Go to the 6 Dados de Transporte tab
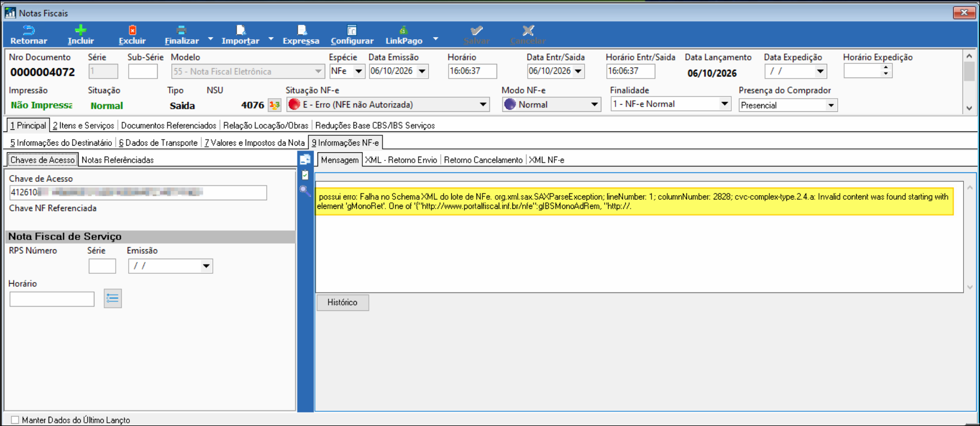The height and width of the screenshot is (426, 980). pos(158,143)
